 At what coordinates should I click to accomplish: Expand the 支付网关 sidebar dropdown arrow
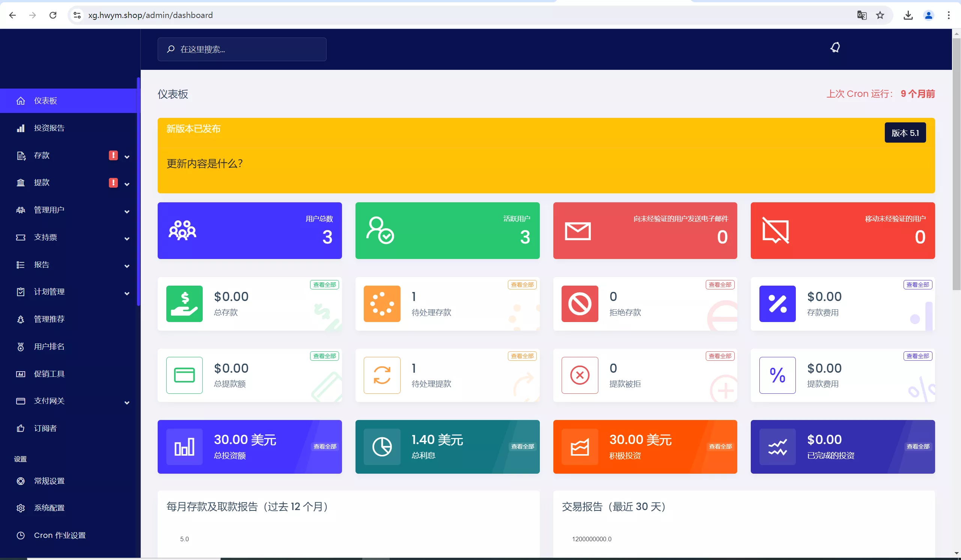[127, 403]
